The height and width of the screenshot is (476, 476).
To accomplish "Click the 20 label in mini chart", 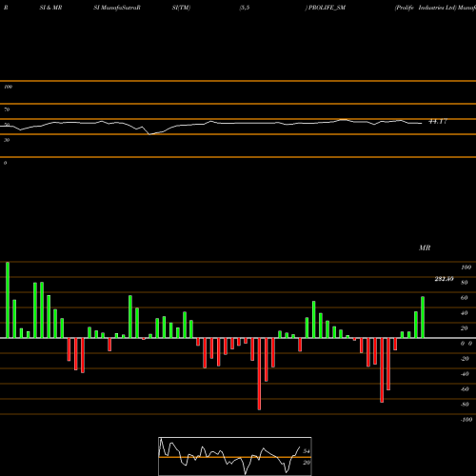I will [x=307, y=463].
